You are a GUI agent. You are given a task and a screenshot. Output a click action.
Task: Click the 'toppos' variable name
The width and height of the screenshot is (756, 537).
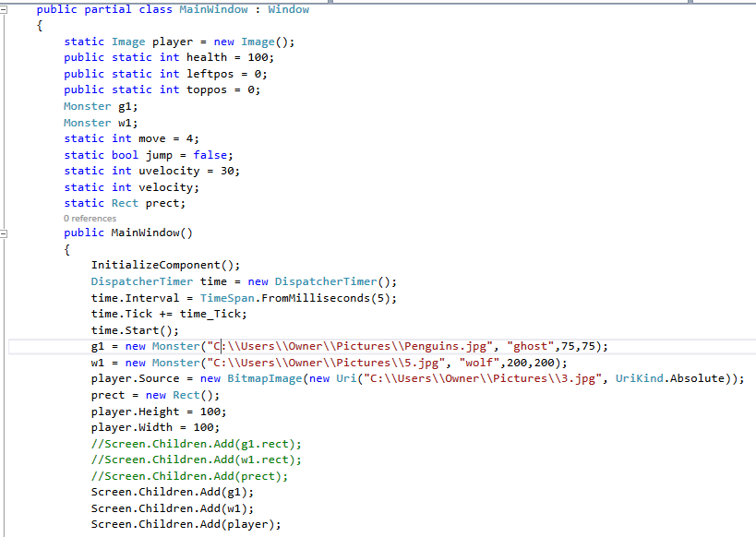tap(207, 89)
